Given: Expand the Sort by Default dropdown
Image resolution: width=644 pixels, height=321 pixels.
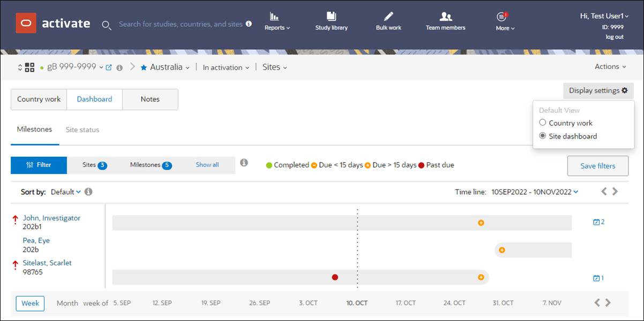Looking at the screenshot, I should (65, 192).
